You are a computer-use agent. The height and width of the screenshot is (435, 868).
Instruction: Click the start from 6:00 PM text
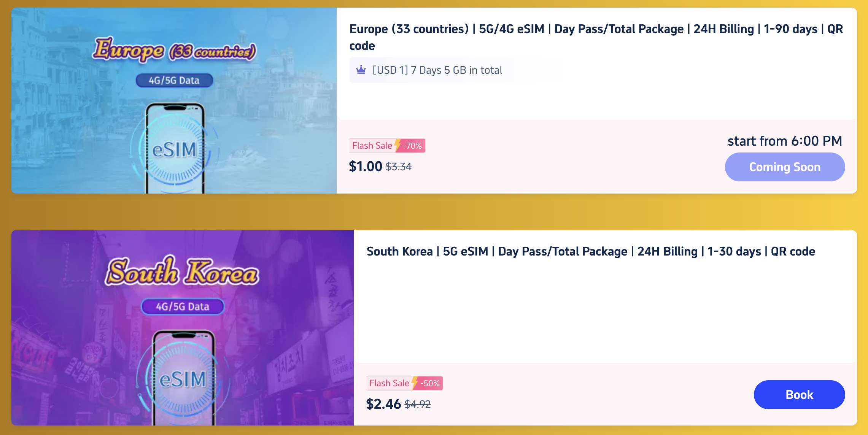click(784, 141)
